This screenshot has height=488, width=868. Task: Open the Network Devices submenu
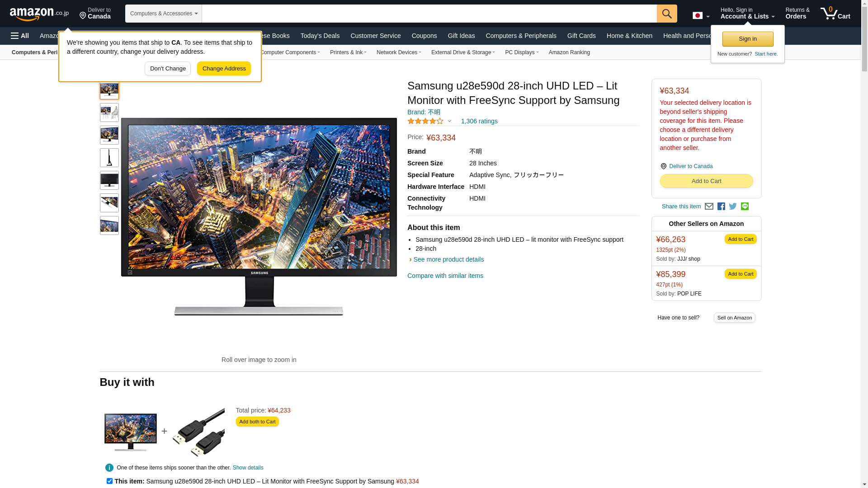coord(399,52)
